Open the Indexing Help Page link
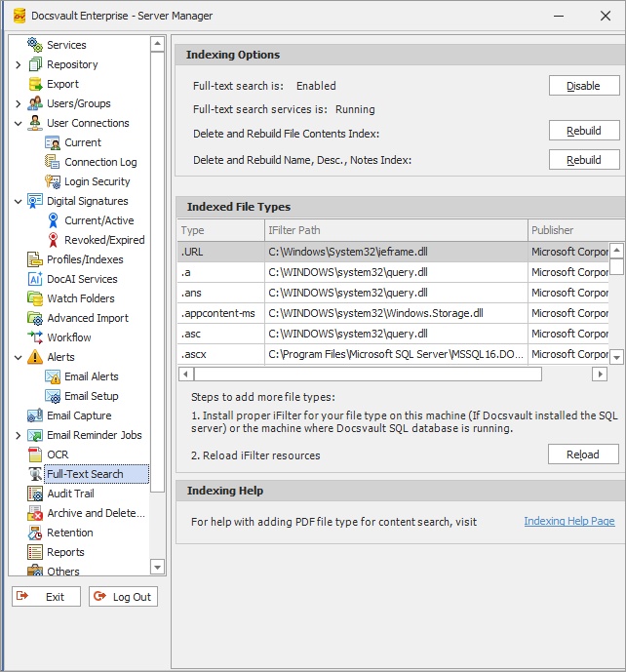The width and height of the screenshot is (626, 672). [569, 521]
